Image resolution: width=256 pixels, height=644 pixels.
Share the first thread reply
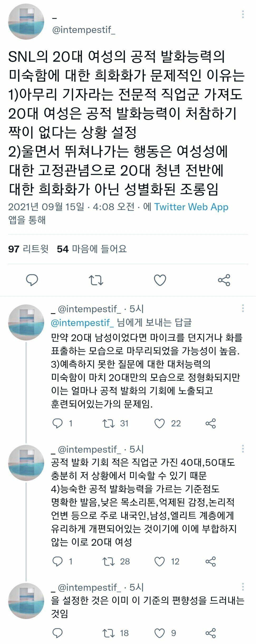point(210,423)
